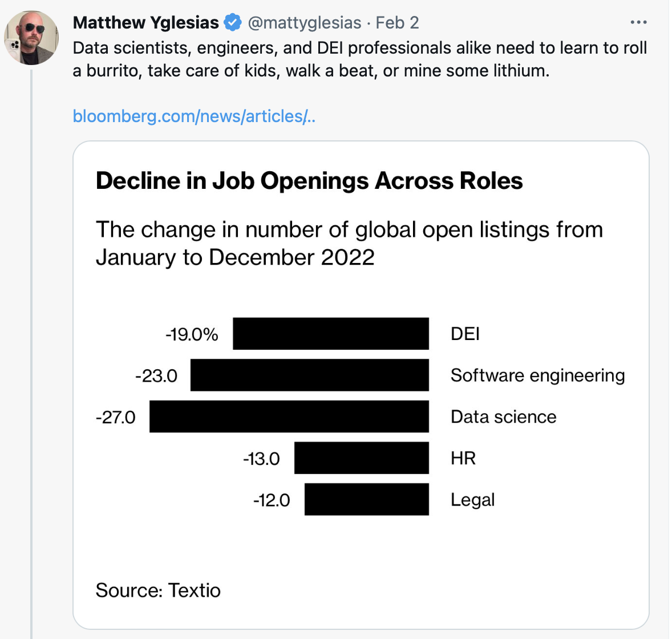Click the Software engineering bar
The width and height of the screenshot is (672, 639).
310,375
